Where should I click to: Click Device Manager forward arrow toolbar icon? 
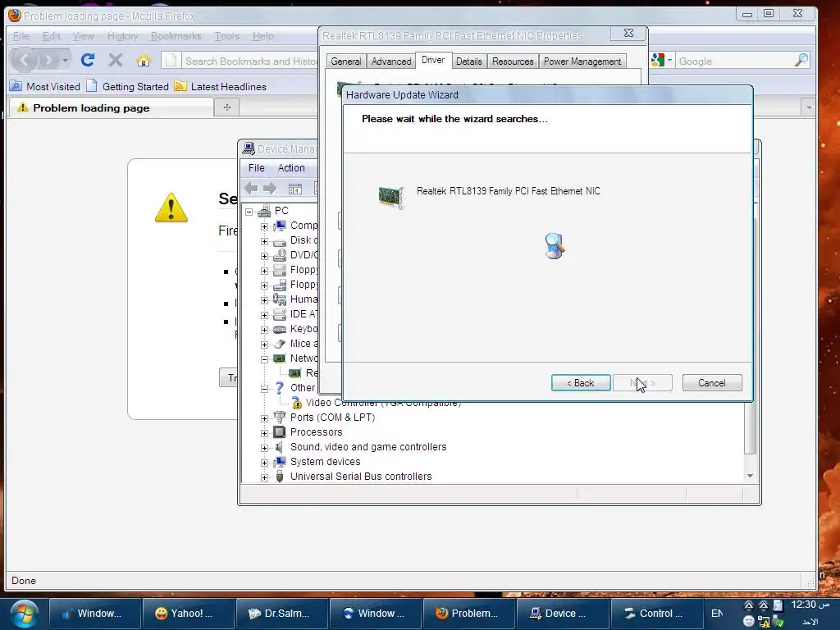click(270, 189)
